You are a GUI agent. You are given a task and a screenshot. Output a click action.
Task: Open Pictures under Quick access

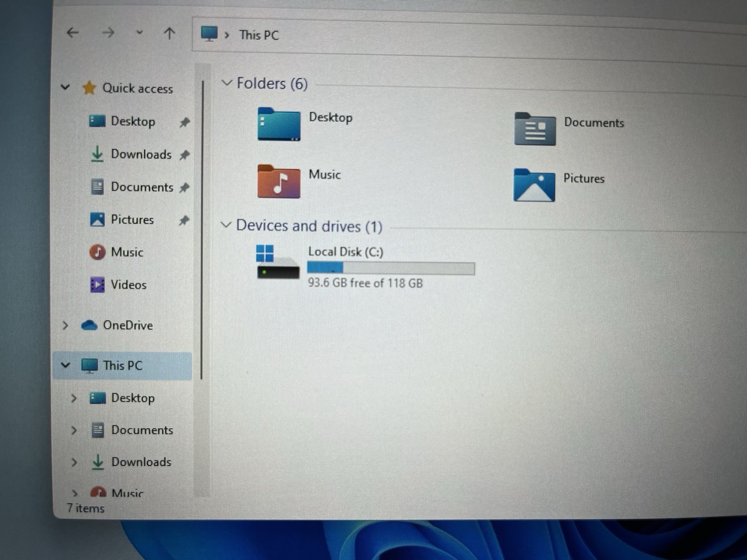tap(132, 219)
